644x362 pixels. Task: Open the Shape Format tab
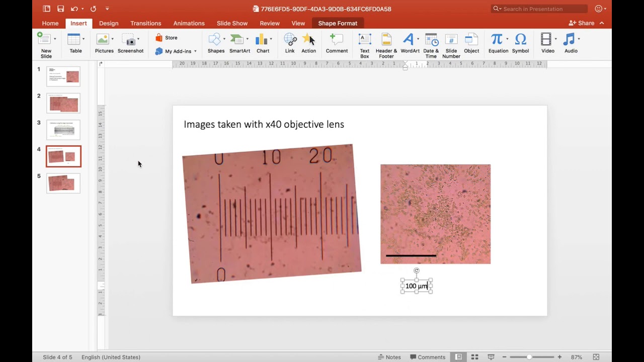[338, 23]
